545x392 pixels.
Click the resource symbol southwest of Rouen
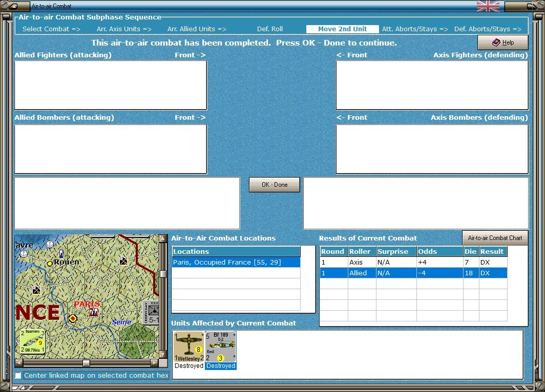[36, 290]
